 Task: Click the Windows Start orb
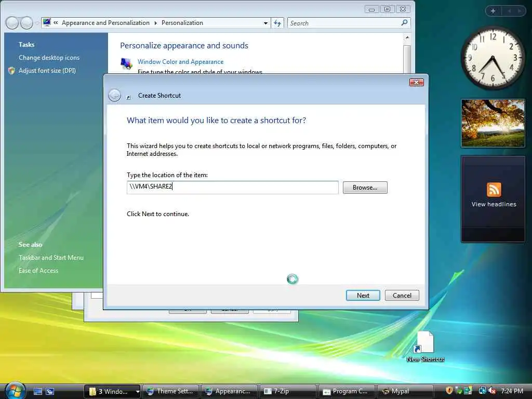coord(15,391)
